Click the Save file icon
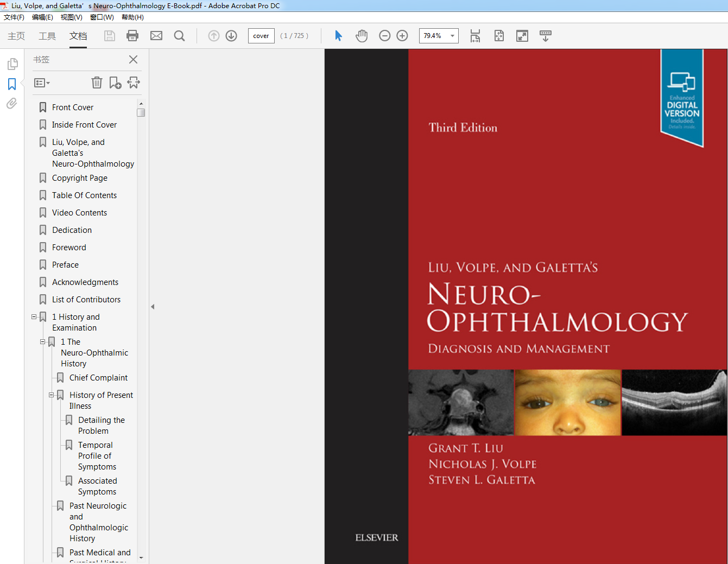The height and width of the screenshot is (564, 728). coord(110,36)
